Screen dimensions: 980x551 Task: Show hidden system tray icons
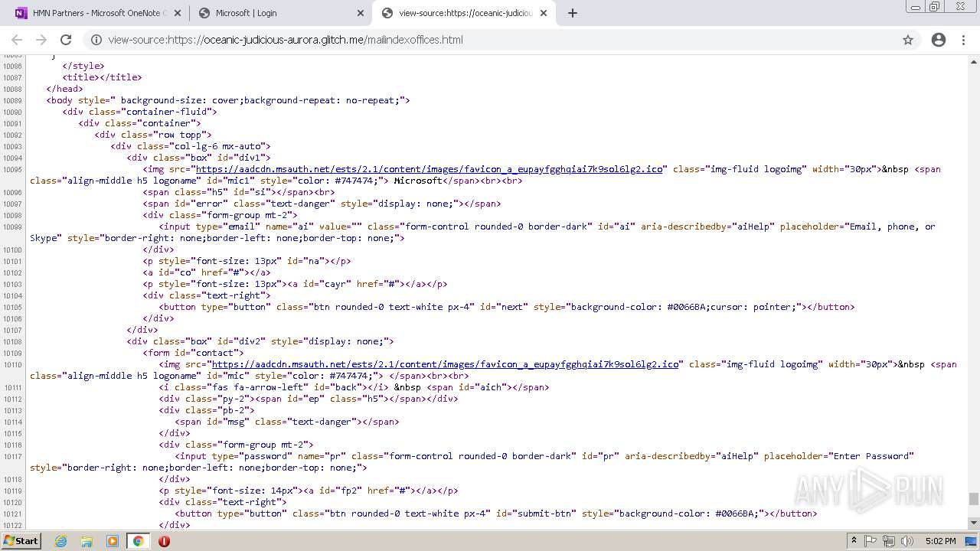pyautogui.click(x=854, y=541)
